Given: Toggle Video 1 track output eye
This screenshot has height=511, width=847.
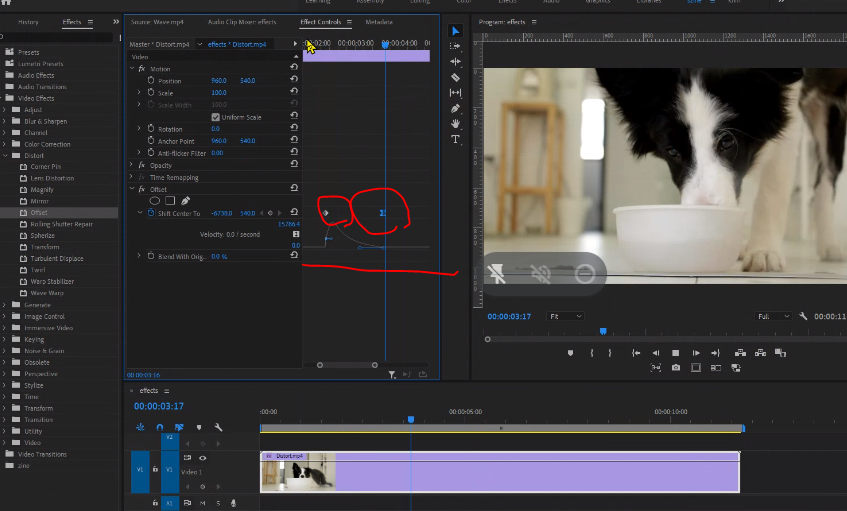Looking at the screenshot, I should (203, 458).
